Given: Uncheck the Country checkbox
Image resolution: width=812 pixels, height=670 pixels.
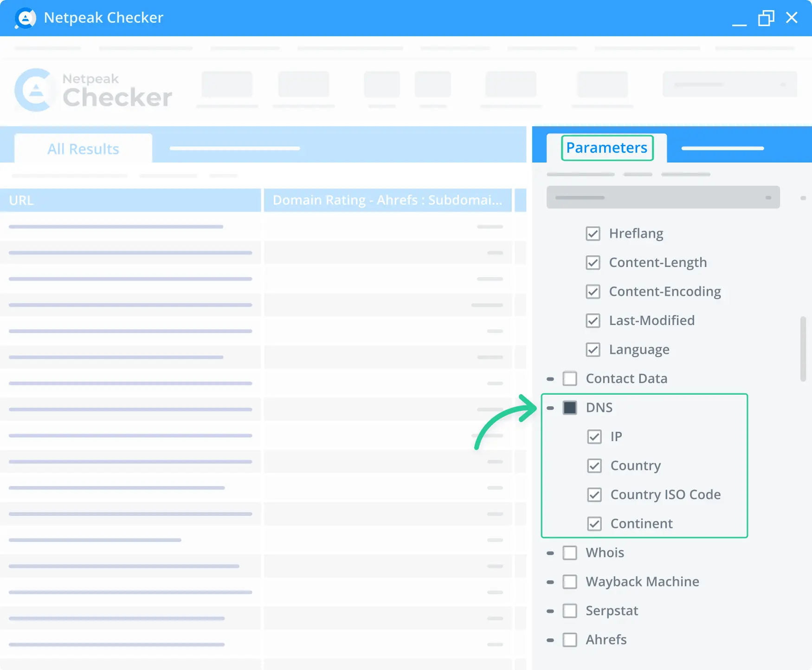Looking at the screenshot, I should [x=594, y=466].
